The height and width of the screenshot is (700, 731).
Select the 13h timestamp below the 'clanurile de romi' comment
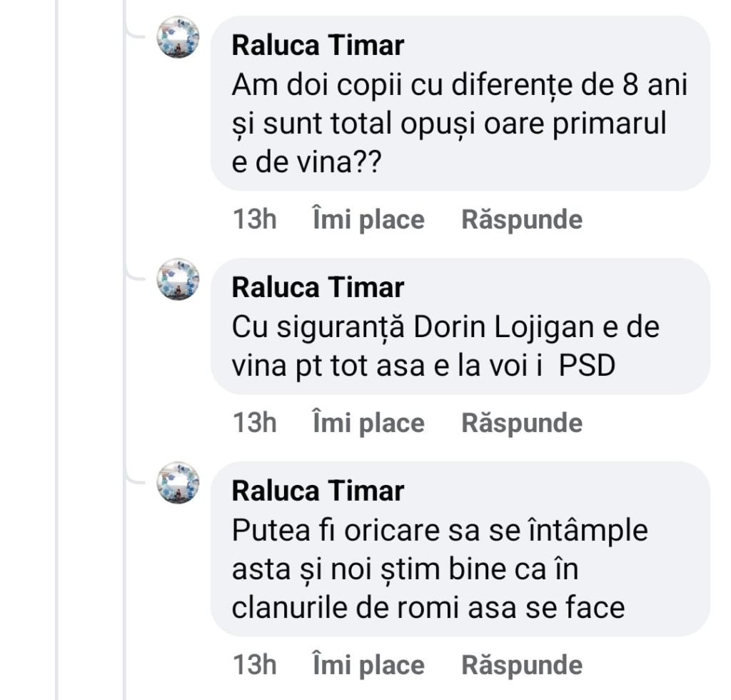(x=255, y=665)
